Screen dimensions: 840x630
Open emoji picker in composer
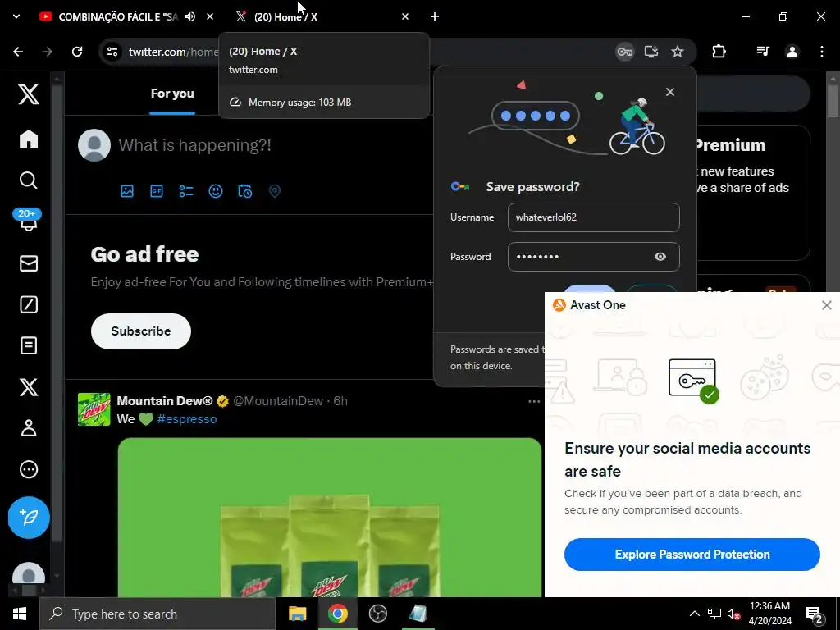tap(216, 191)
